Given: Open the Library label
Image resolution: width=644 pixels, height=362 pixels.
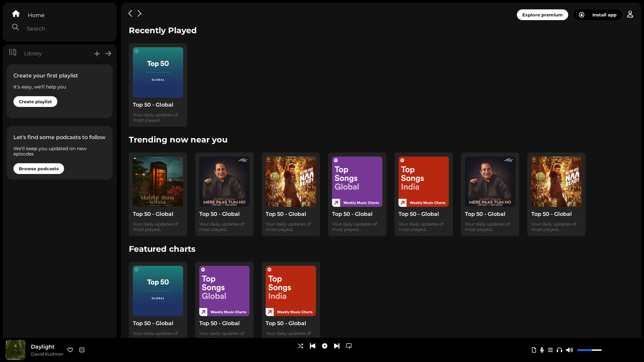Looking at the screenshot, I should pos(33,53).
